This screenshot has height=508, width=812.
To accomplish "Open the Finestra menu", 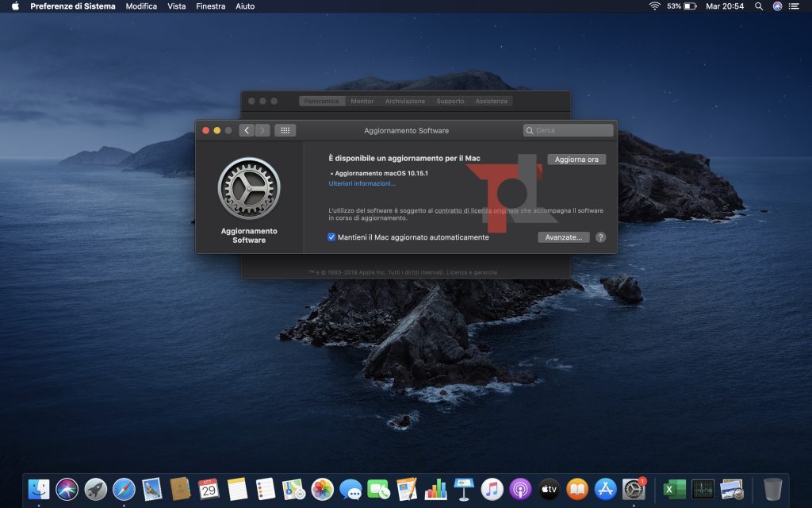I will pos(210,6).
